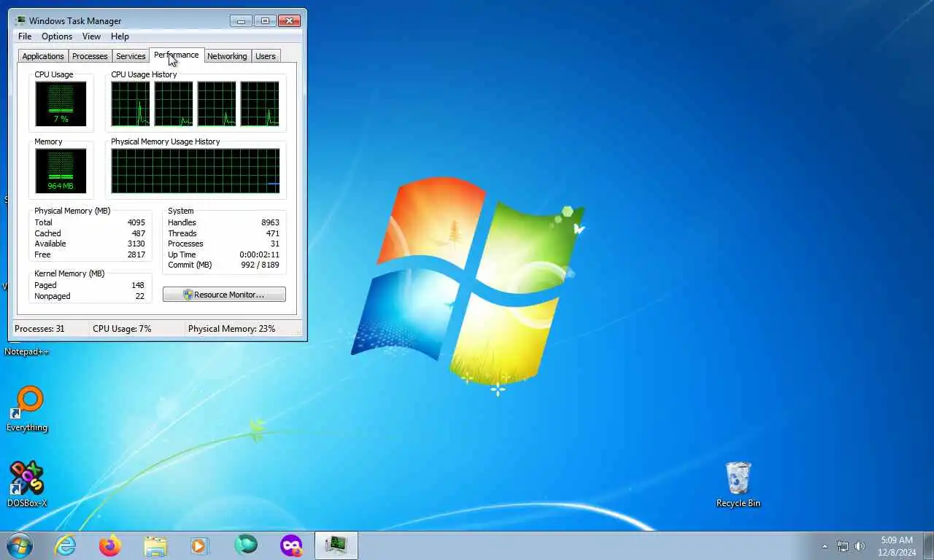Click the volume speaker tray icon
Image resolution: width=934 pixels, height=560 pixels.
[860, 546]
